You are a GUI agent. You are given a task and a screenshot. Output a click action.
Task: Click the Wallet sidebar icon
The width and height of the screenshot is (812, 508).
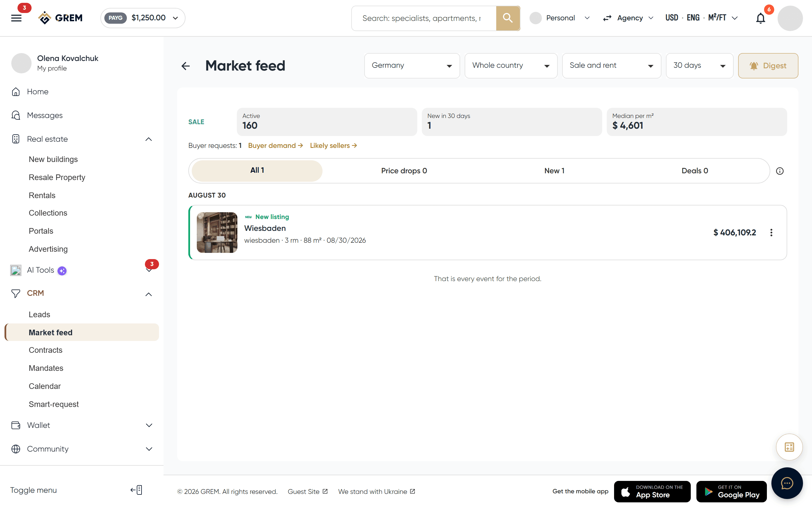pyautogui.click(x=16, y=425)
